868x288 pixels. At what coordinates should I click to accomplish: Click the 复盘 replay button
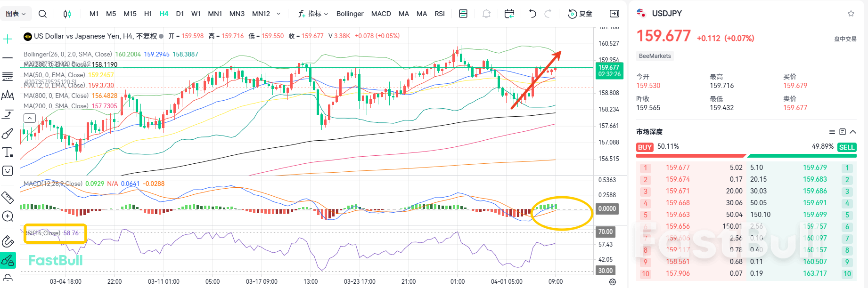coord(580,14)
